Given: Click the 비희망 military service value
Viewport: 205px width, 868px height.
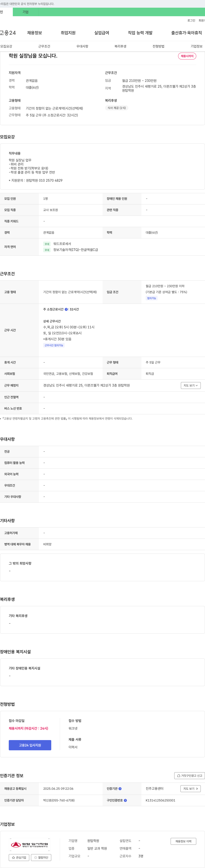Looking at the screenshot, I should (x=47, y=544).
